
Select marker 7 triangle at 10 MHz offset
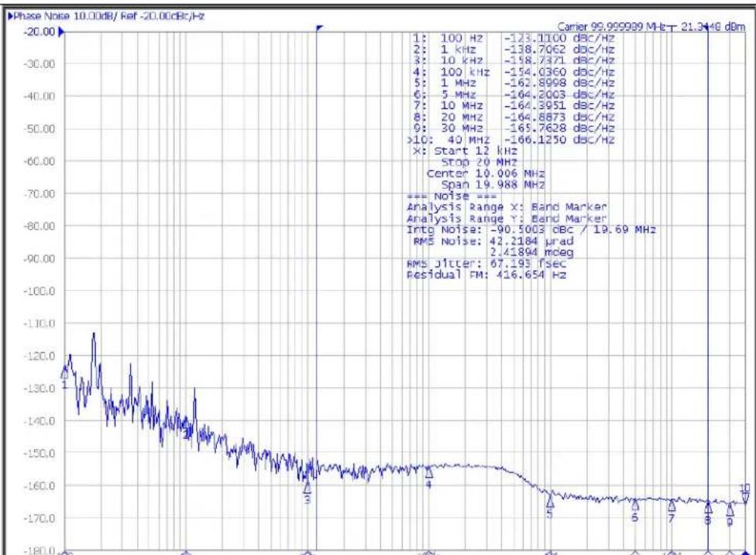(x=671, y=505)
